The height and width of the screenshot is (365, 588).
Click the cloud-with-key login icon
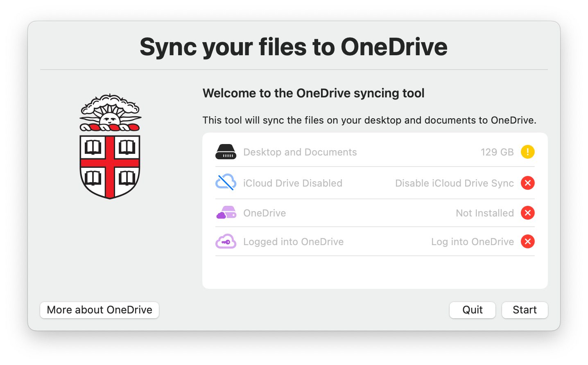tap(226, 241)
